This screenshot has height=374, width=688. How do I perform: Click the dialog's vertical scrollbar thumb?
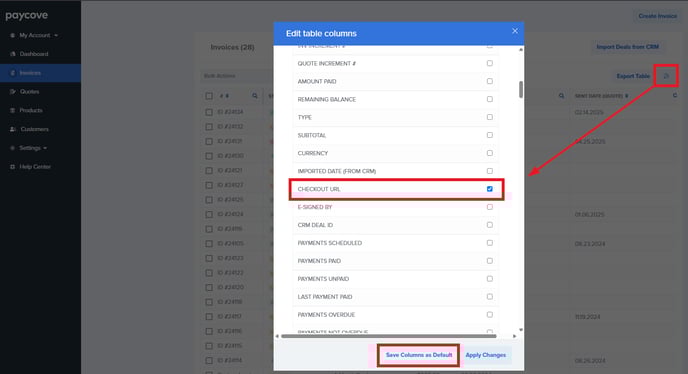tap(521, 90)
